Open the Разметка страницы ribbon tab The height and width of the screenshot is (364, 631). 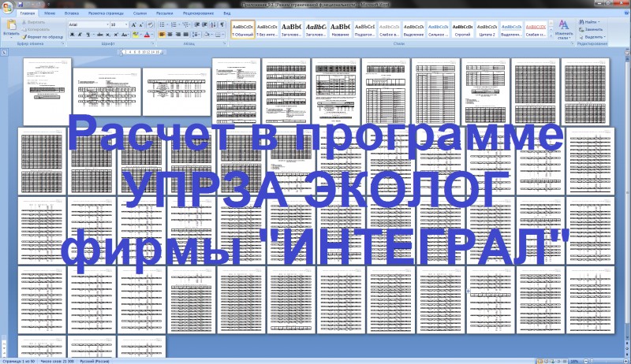[106, 13]
